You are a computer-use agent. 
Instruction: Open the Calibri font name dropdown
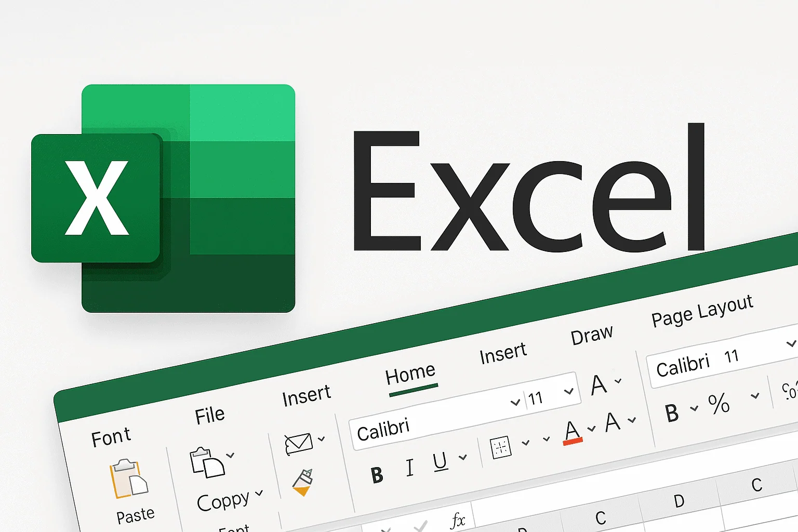[515, 403]
